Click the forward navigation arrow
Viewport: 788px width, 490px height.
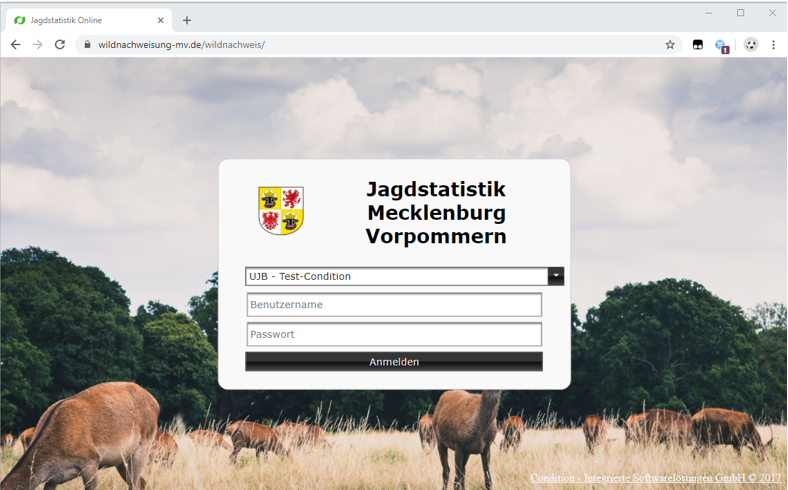[x=38, y=45]
